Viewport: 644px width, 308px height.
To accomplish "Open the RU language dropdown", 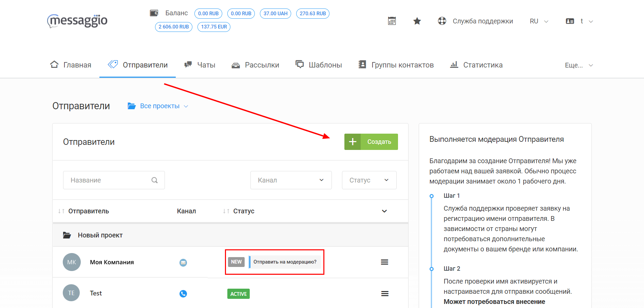I will (x=539, y=21).
